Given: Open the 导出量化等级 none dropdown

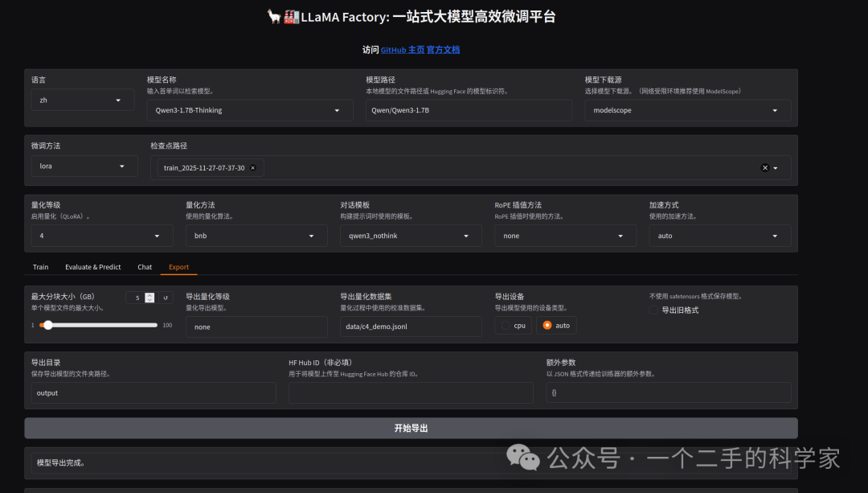Looking at the screenshot, I should coord(256,327).
